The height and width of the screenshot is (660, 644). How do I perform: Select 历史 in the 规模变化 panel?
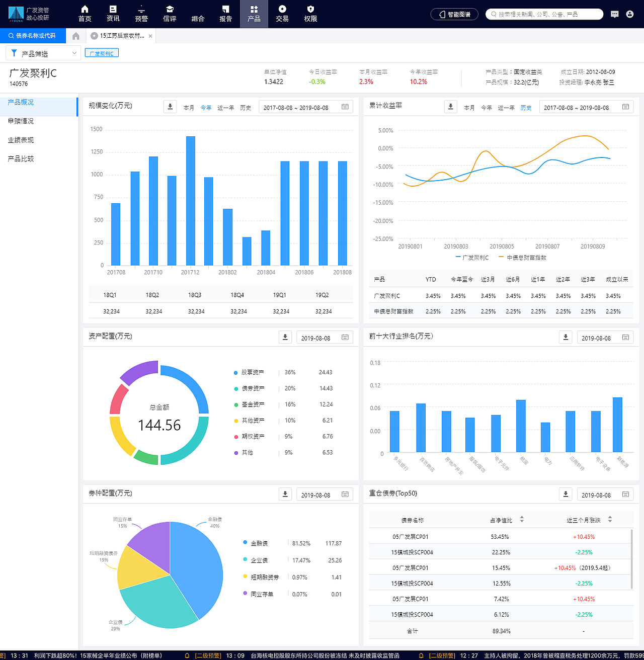tap(246, 108)
